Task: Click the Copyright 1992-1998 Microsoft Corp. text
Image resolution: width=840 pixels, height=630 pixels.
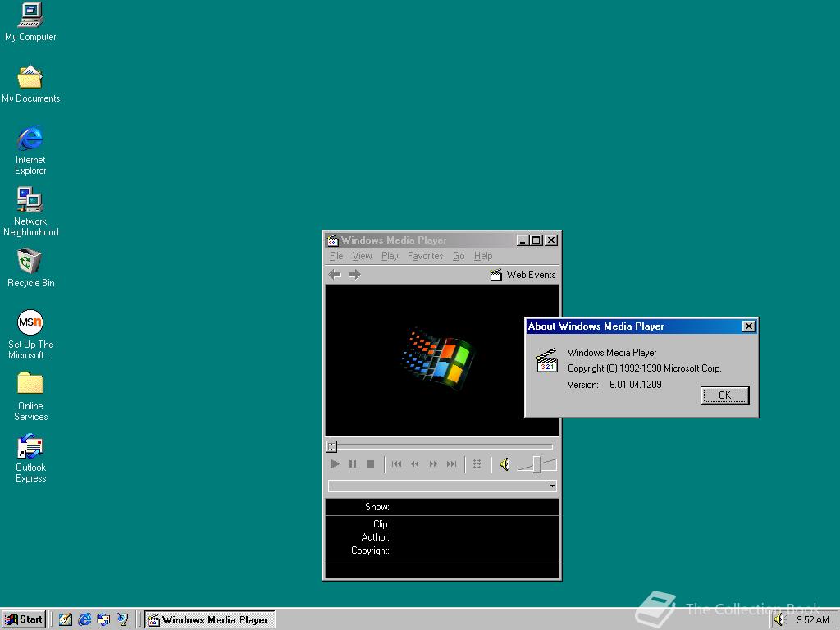Action: (645, 368)
